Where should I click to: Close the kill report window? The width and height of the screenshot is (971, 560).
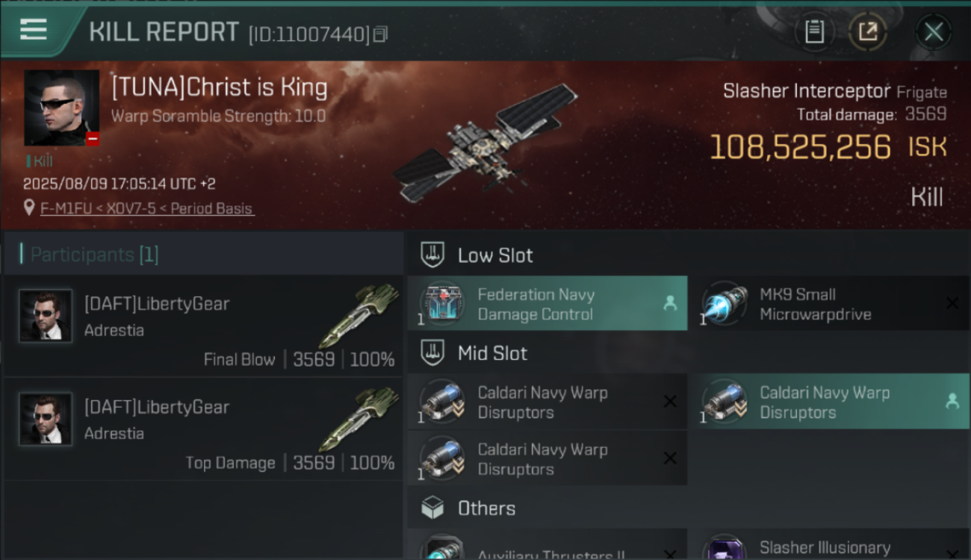coord(934,32)
